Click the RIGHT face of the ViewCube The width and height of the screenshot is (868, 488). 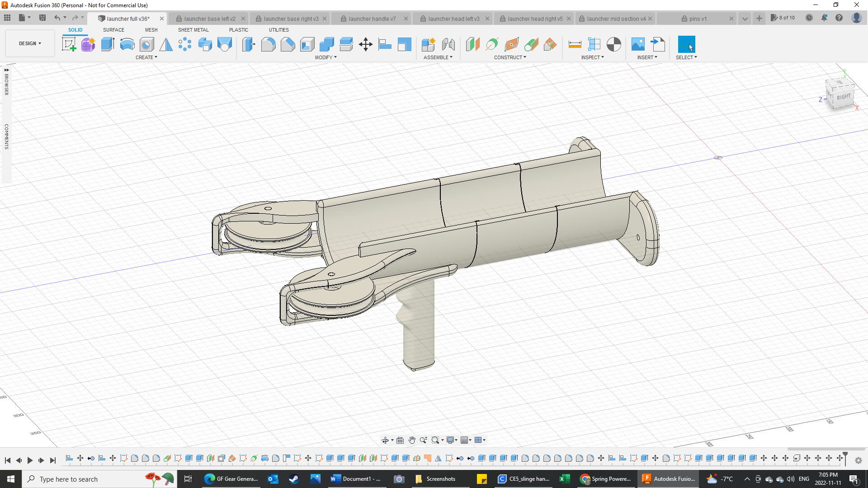point(843,97)
